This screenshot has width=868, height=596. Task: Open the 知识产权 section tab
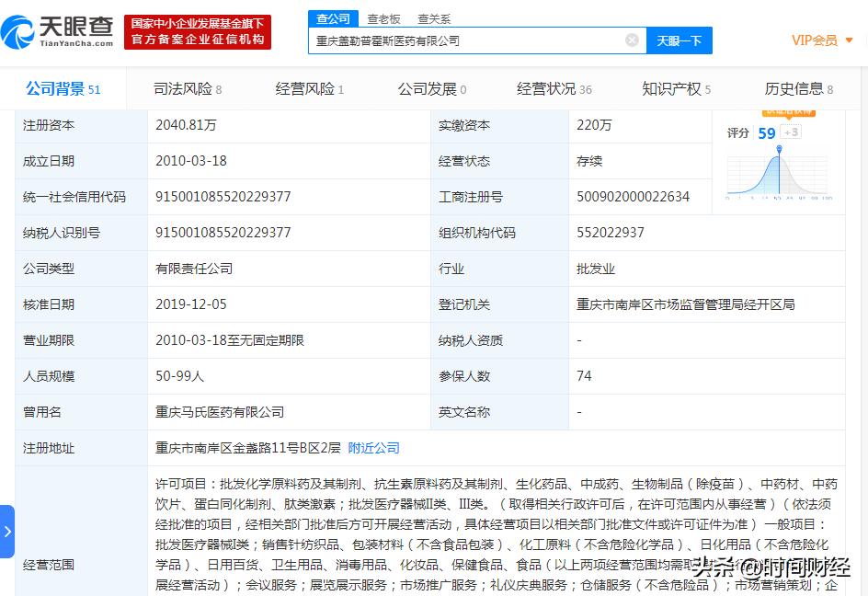[670, 88]
